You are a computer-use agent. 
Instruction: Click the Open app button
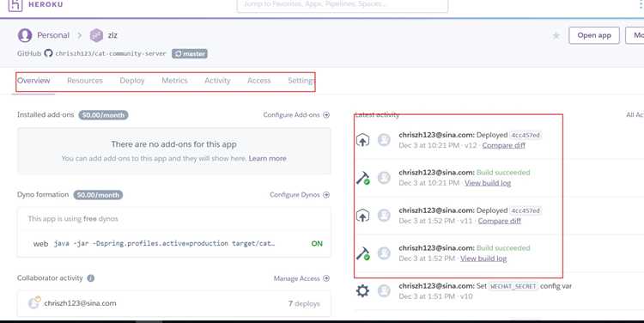pos(594,35)
